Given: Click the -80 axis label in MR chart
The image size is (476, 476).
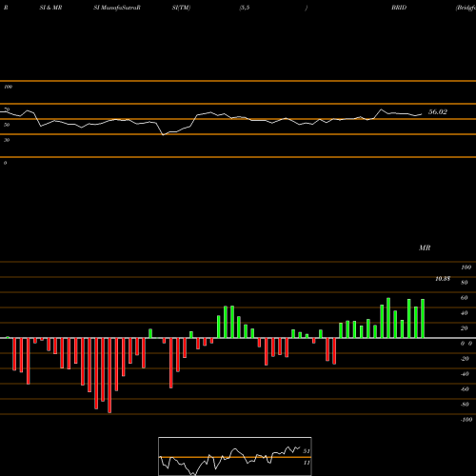Looking at the screenshot, I should (465, 405).
